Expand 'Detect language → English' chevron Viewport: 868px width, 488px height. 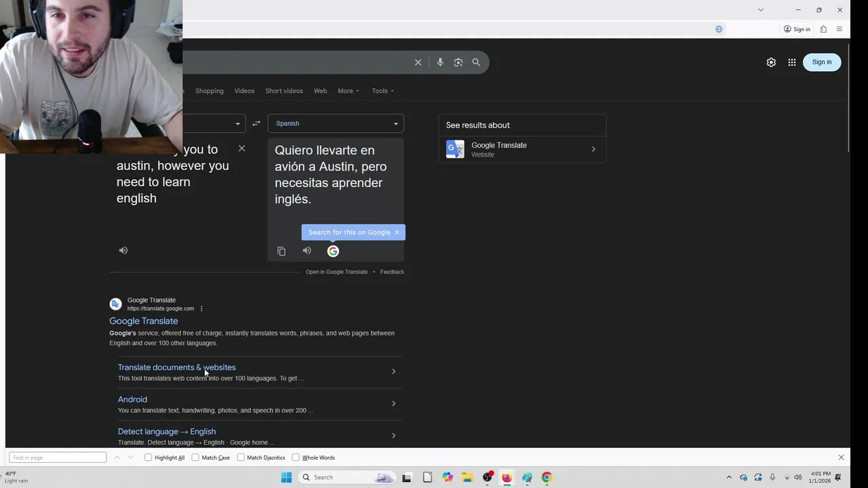click(x=393, y=436)
